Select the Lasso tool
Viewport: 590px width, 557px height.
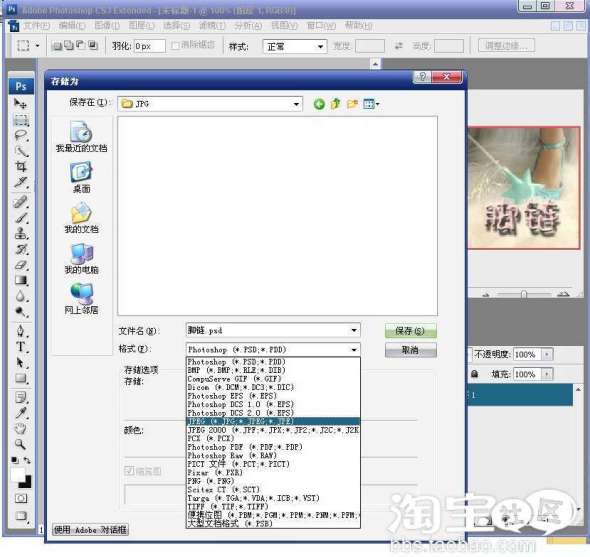tap(21, 135)
